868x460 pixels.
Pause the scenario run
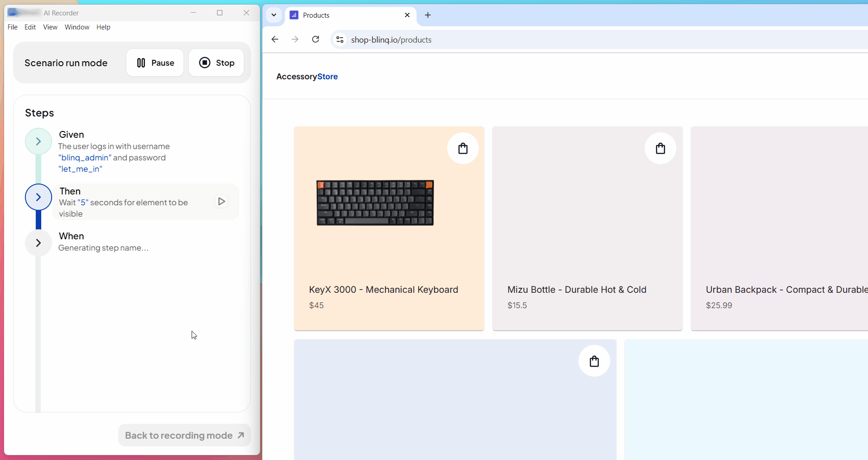click(x=155, y=63)
